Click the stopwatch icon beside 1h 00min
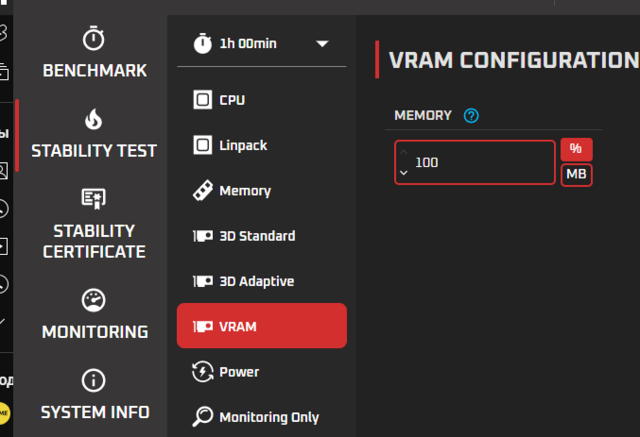The height and width of the screenshot is (437, 640). 203,44
